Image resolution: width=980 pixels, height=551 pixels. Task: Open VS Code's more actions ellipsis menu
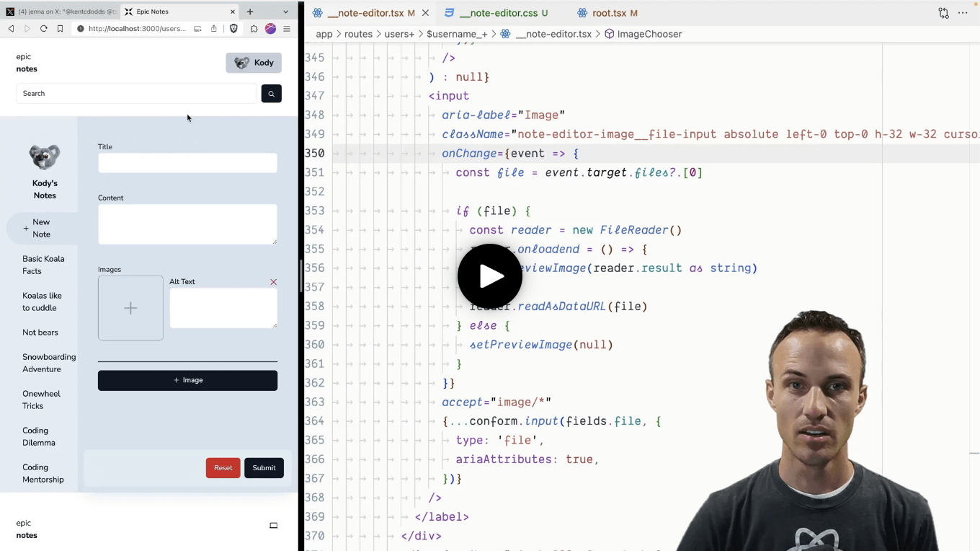click(x=963, y=12)
